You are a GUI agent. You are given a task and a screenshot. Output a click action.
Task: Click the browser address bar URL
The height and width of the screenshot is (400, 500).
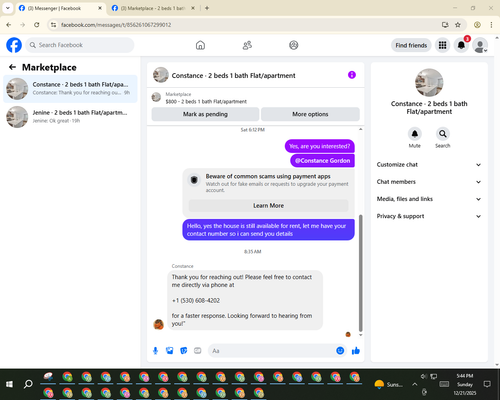pyautogui.click(x=116, y=25)
